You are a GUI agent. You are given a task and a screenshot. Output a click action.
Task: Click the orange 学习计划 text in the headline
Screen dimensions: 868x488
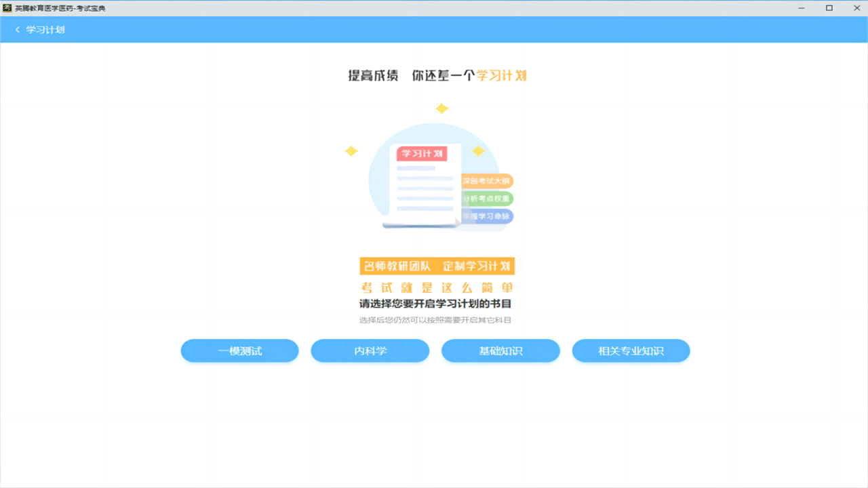click(x=503, y=75)
